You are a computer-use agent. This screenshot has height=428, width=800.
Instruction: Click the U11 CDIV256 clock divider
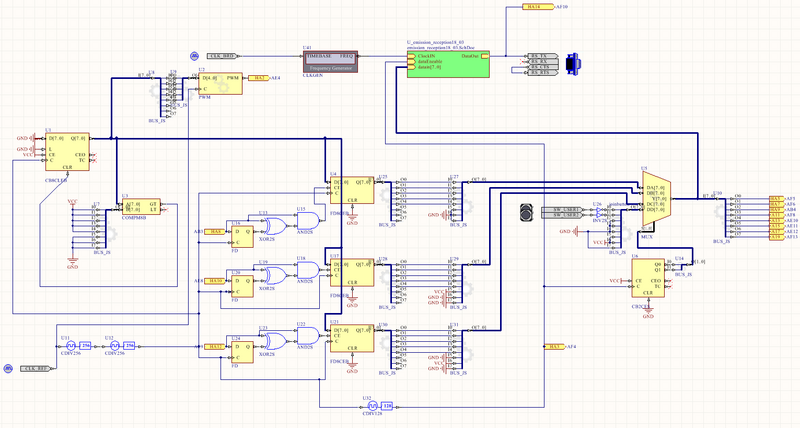click(71, 345)
